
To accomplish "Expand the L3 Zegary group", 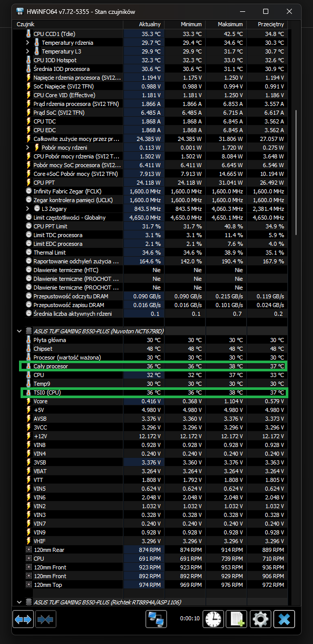I will 28,209.
